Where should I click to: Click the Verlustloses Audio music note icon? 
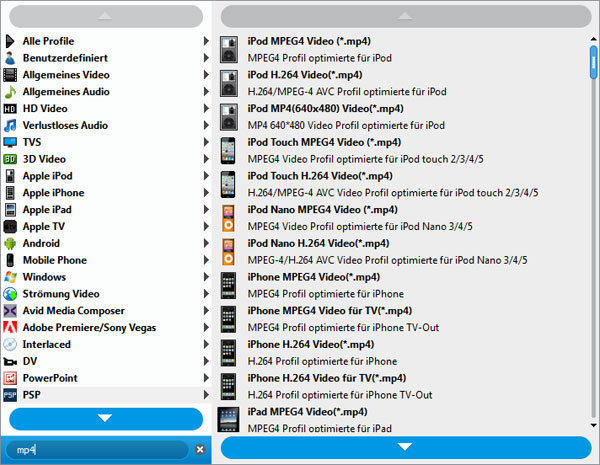pyautogui.click(x=10, y=125)
